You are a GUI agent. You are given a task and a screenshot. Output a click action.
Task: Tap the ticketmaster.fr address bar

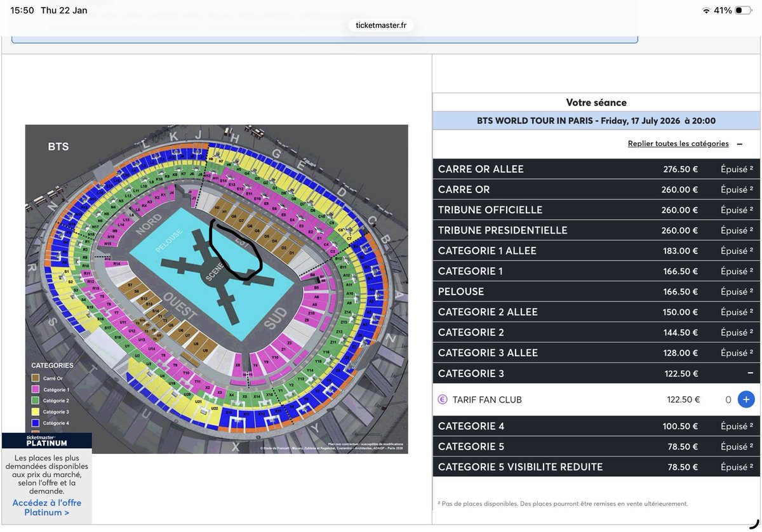[381, 25]
